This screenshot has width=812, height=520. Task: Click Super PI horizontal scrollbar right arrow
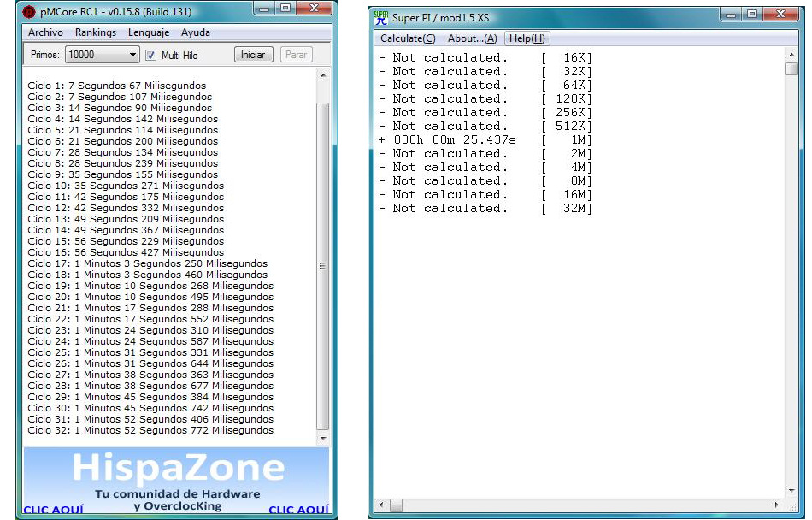[776, 505]
